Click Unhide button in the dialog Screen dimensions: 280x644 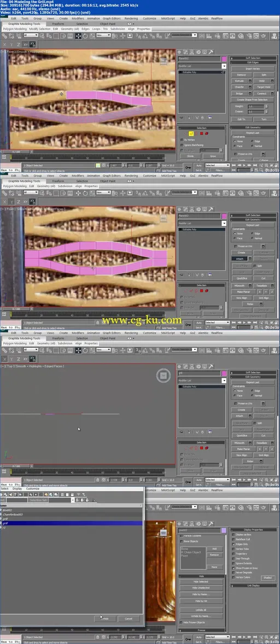[x=106, y=618]
